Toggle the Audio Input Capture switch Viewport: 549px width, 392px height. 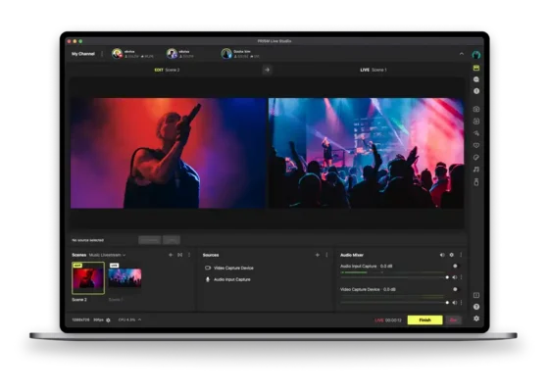click(x=455, y=266)
